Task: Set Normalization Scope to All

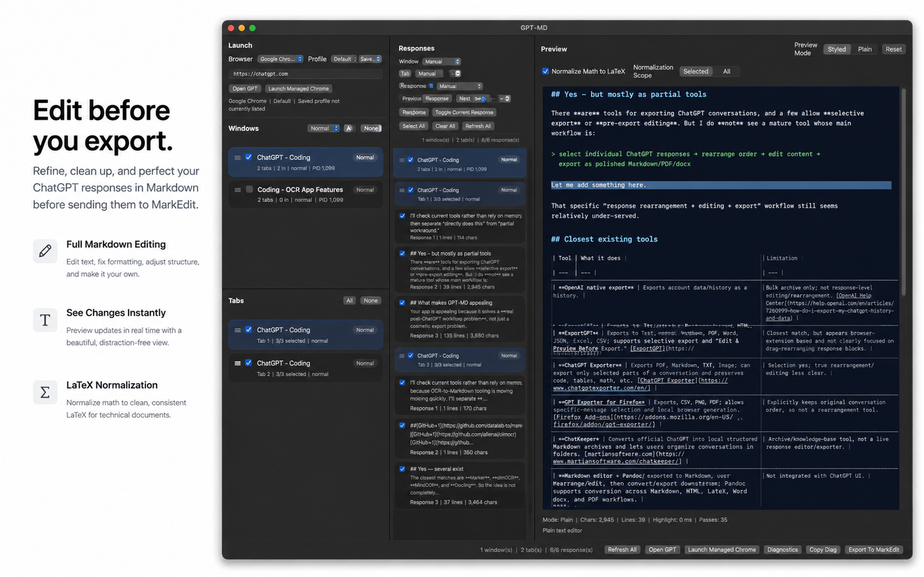Action: [726, 71]
